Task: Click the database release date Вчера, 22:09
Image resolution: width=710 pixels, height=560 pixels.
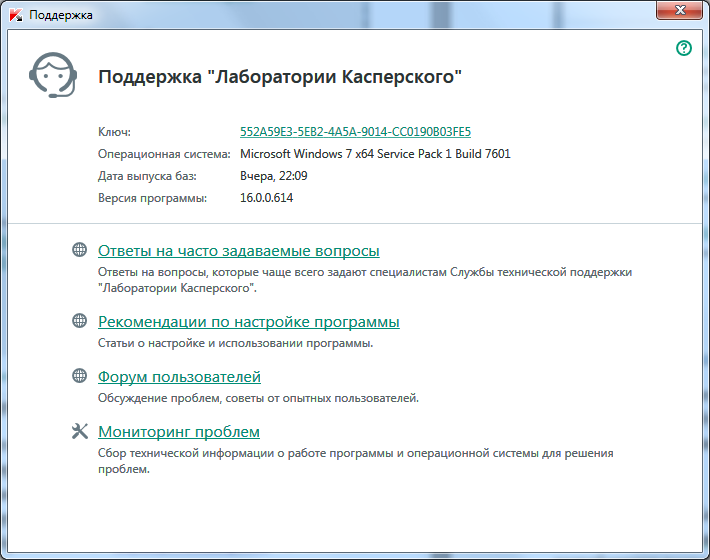Action: click(x=273, y=176)
